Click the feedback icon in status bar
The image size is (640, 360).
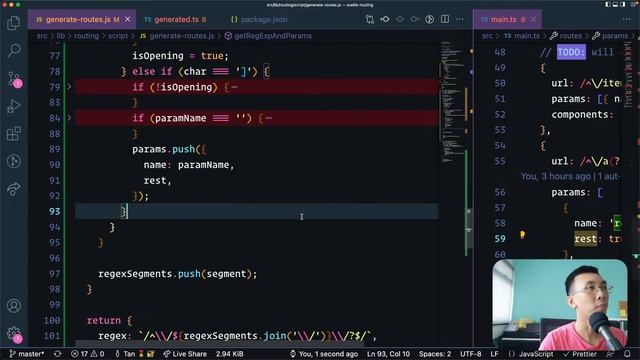610,354
